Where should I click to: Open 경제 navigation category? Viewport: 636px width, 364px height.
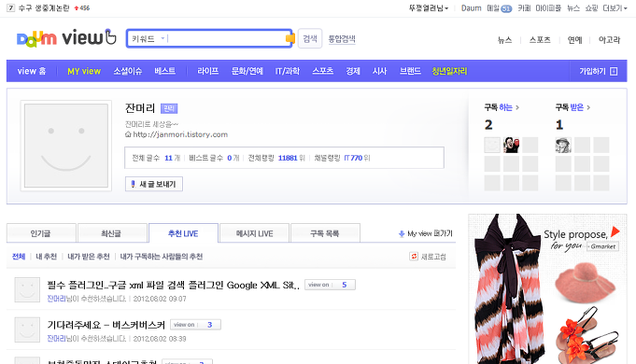pos(353,71)
